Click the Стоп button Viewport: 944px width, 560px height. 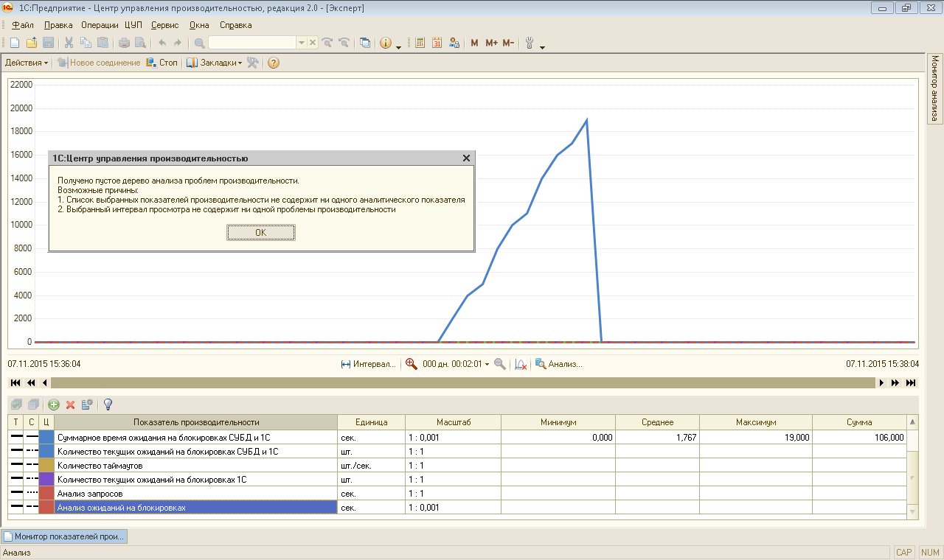(162, 63)
